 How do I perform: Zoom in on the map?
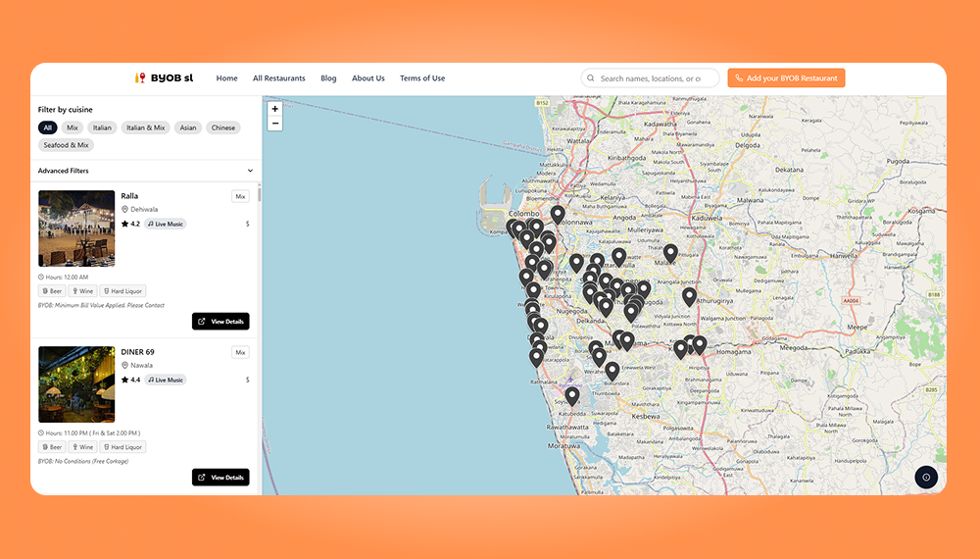(274, 109)
